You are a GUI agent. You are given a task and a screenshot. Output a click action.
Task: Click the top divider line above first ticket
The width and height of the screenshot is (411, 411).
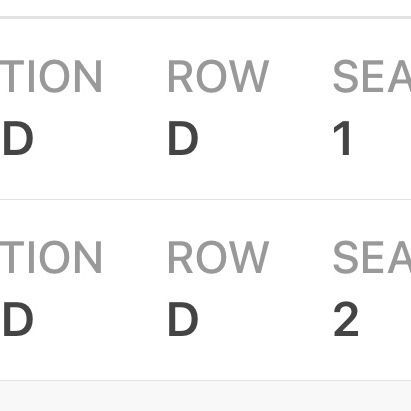(205, 17)
